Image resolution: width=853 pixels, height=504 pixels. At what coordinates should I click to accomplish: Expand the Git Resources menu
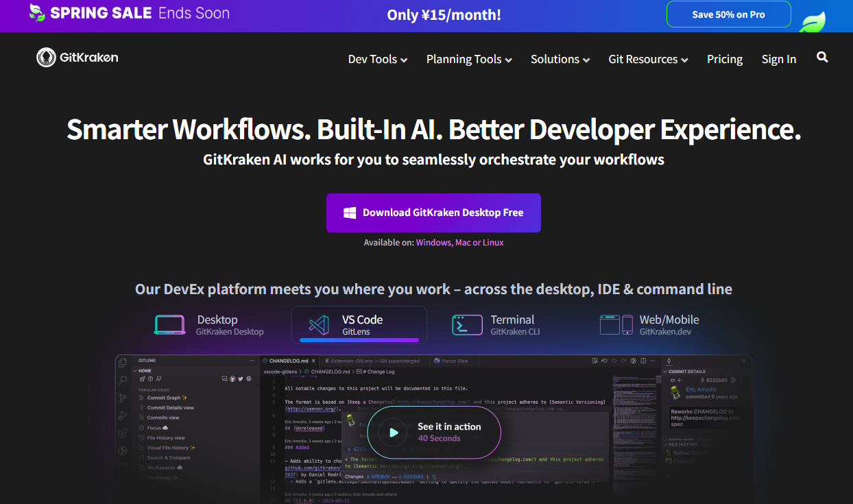point(648,59)
